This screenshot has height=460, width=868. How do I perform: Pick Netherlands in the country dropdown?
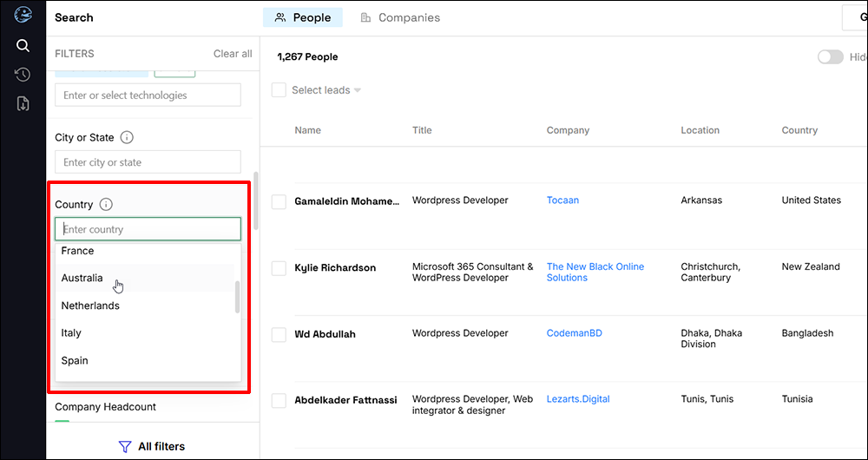tap(90, 306)
